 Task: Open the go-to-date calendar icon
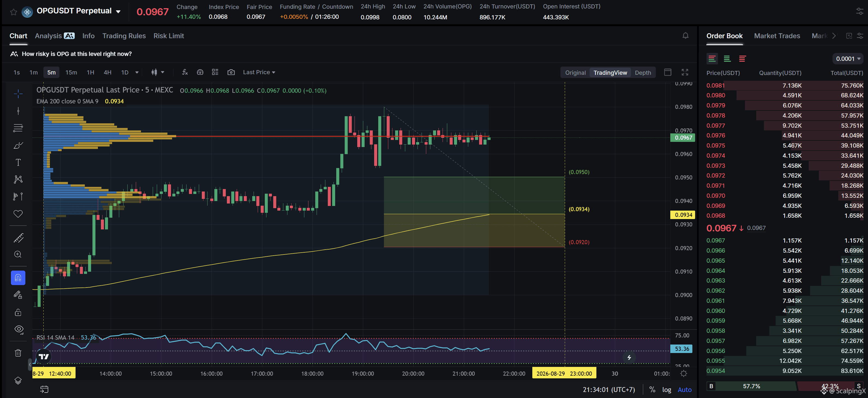pyautogui.click(x=44, y=390)
